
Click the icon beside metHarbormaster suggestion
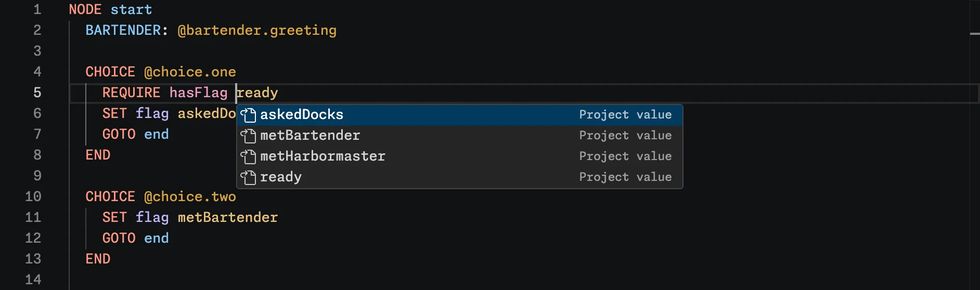point(248,156)
